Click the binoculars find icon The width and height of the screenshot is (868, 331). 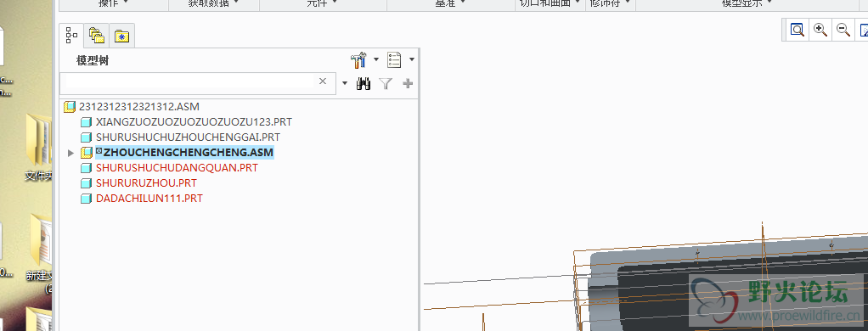[x=364, y=83]
